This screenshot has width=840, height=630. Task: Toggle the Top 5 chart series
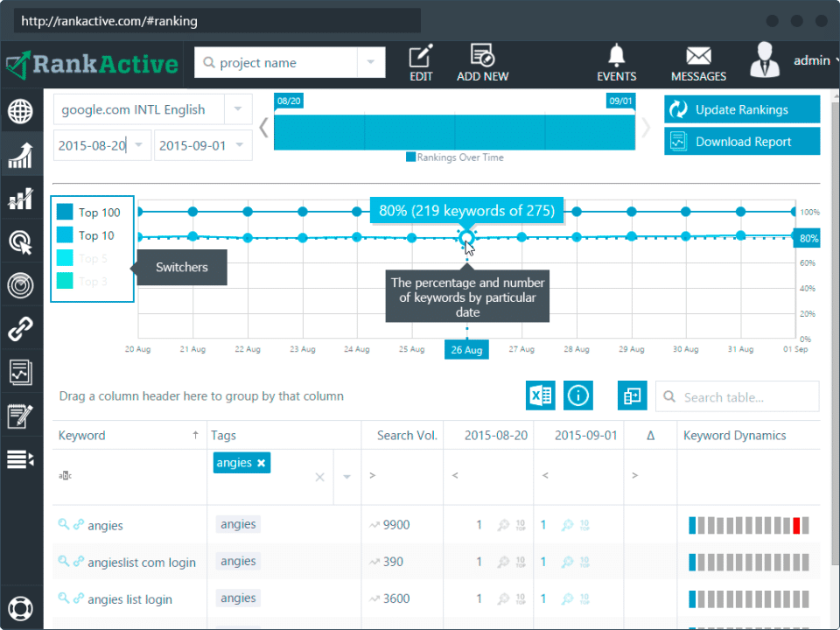click(82, 258)
